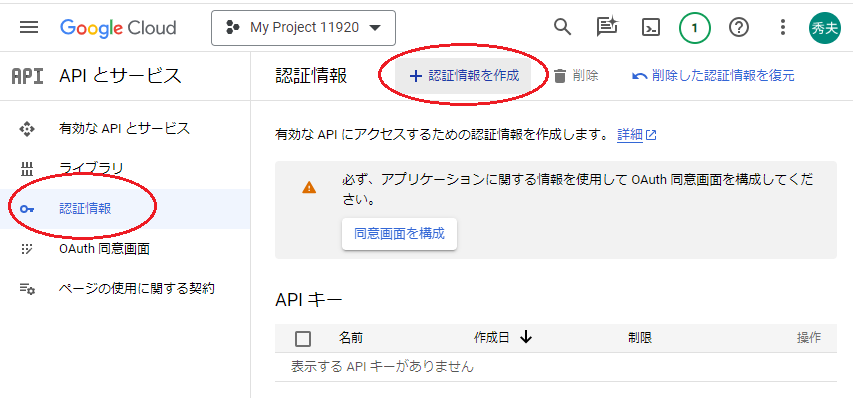Click the 認証情報 page title
The image size is (853, 398).
(x=311, y=76)
